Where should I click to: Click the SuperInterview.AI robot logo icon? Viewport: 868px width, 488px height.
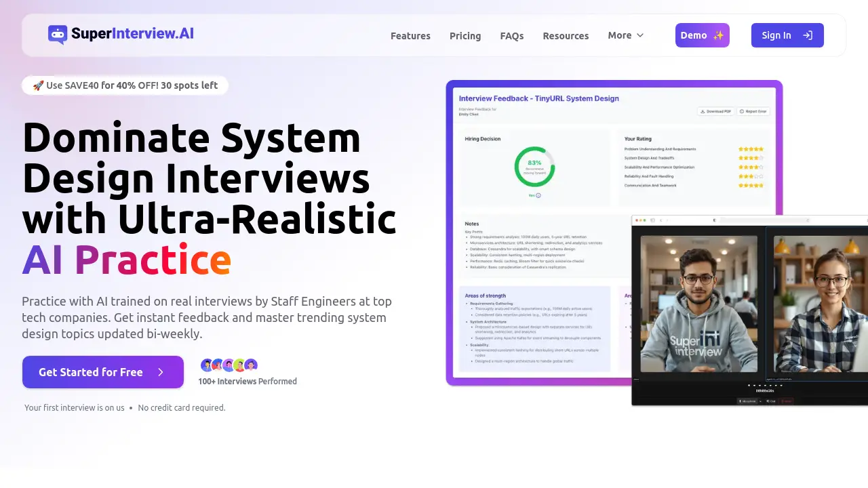pyautogui.click(x=58, y=35)
